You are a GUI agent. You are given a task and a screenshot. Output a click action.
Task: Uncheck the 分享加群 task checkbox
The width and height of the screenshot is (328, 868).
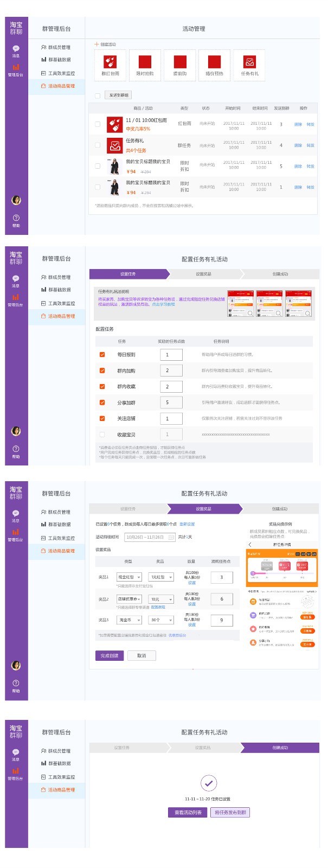coord(102,403)
